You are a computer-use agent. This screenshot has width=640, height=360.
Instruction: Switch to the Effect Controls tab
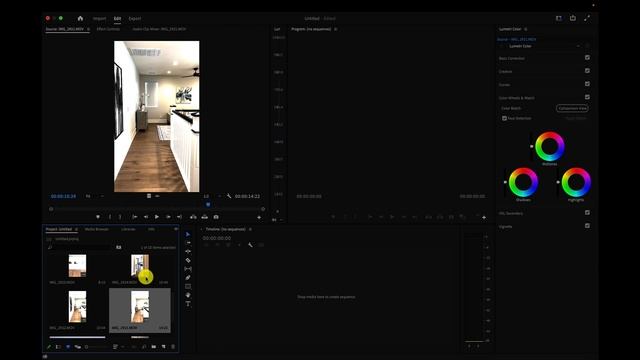click(108, 29)
